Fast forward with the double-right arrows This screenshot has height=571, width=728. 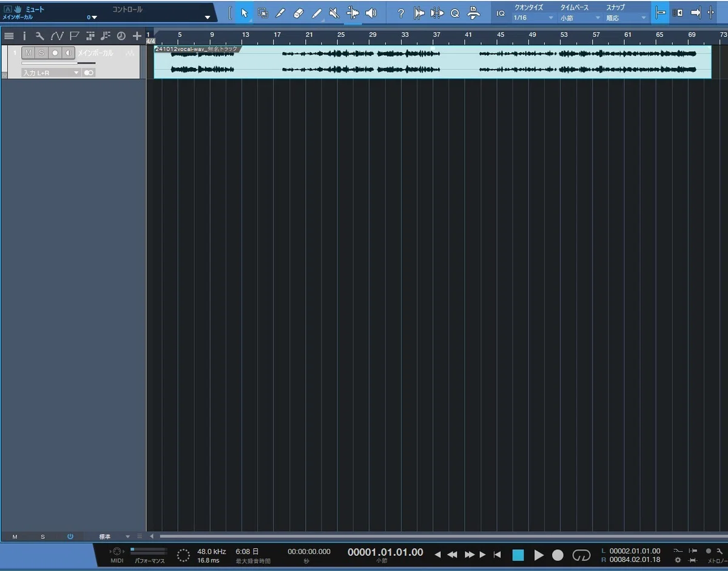pos(470,555)
